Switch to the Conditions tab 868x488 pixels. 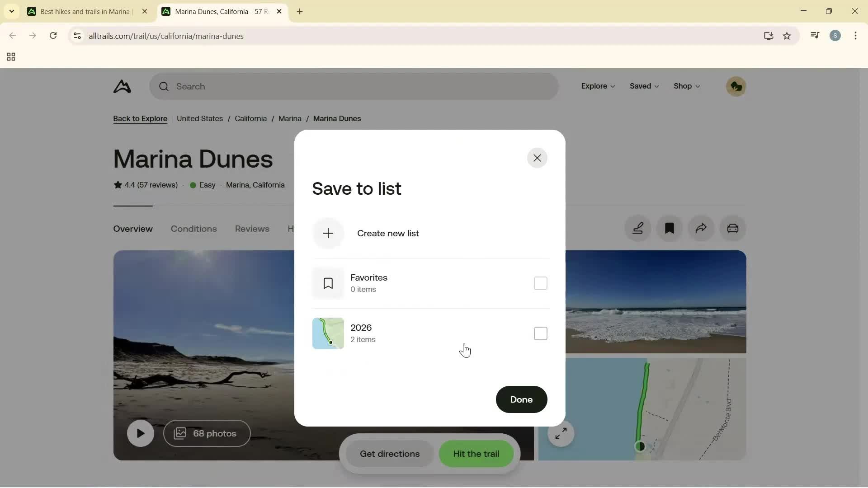pos(193,229)
